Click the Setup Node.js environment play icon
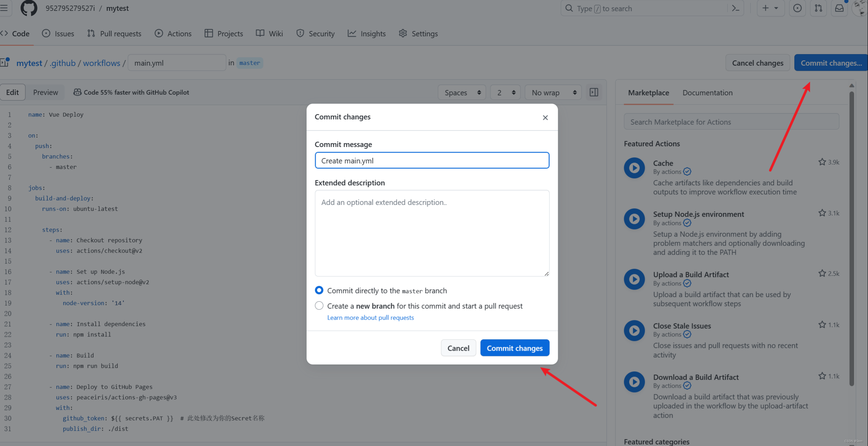 (x=634, y=219)
